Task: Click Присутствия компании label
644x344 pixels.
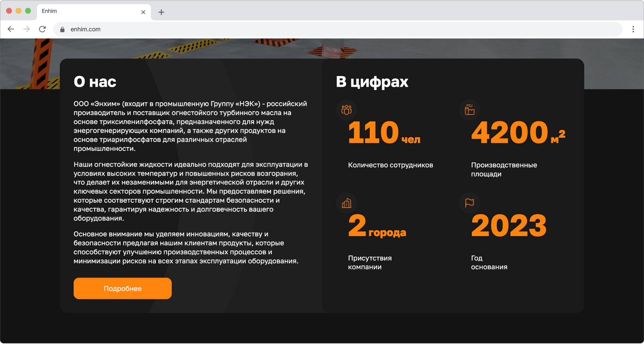Action: coord(370,263)
